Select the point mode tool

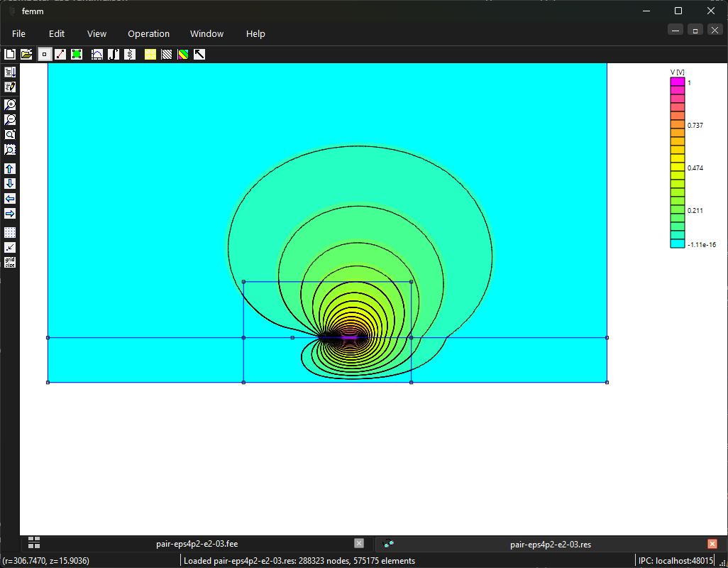click(44, 55)
